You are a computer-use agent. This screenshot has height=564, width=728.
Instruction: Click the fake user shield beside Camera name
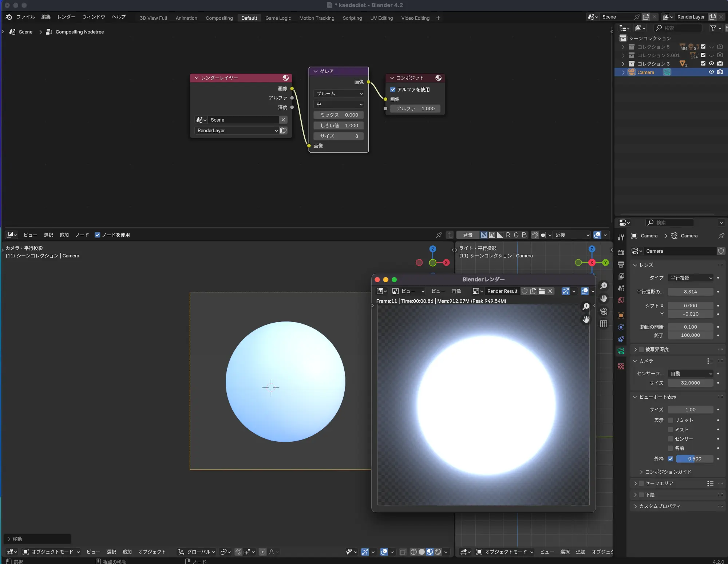[x=721, y=251]
